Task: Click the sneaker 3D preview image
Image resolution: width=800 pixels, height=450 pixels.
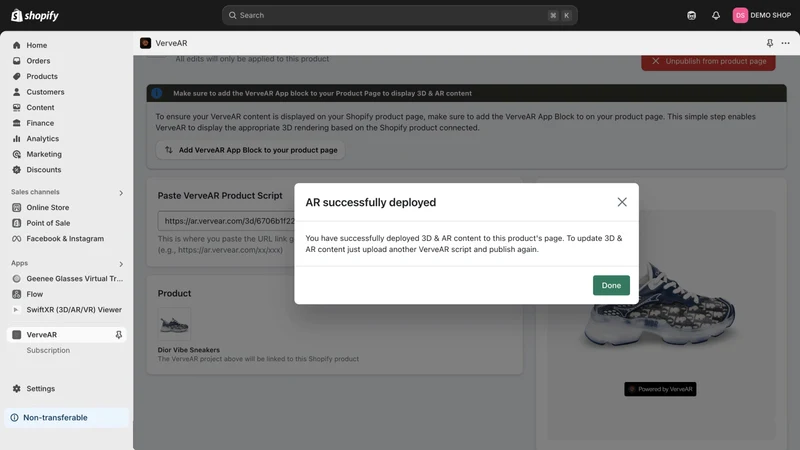Action: [661, 306]
